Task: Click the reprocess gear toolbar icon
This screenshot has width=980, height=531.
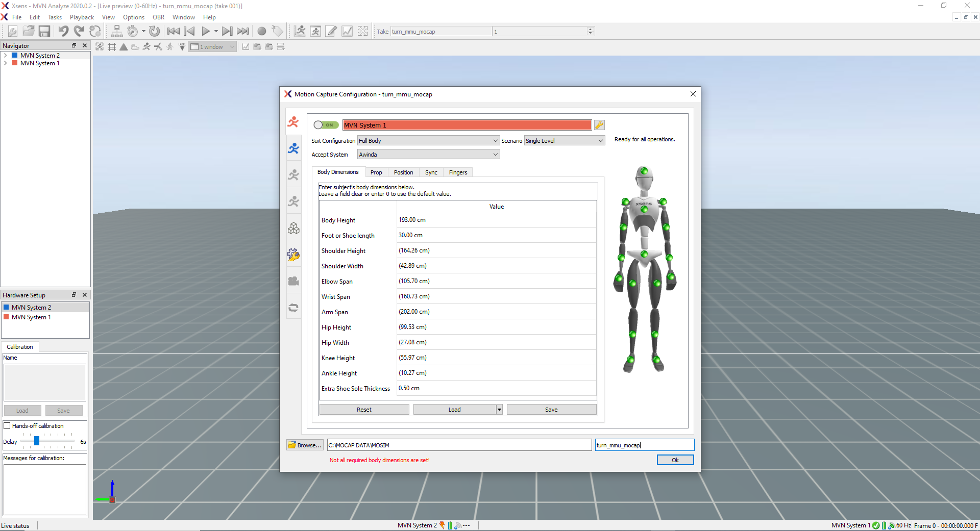Action: pos(95,31)
